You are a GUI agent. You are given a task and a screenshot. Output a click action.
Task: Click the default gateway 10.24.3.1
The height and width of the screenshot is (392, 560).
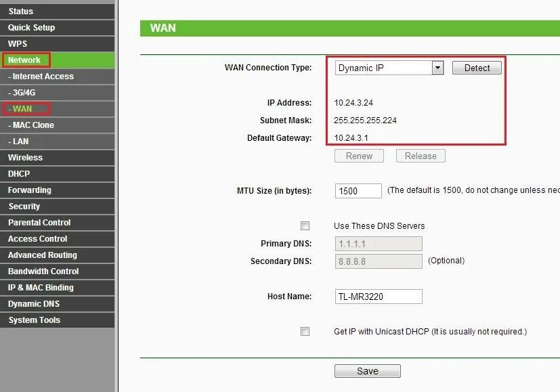351,138
